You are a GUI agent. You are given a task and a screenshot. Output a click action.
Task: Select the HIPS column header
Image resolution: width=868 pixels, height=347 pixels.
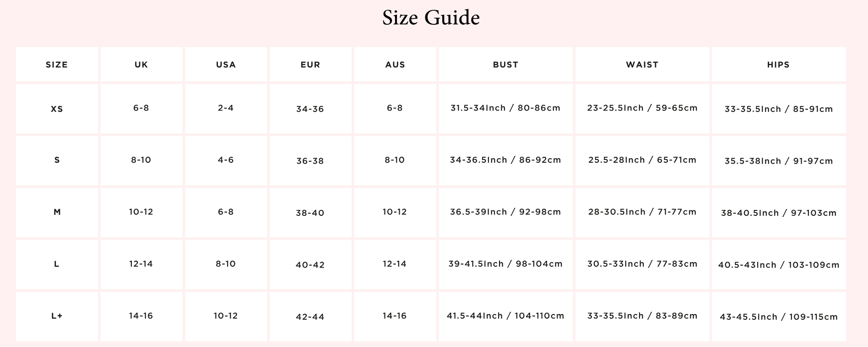(778, 65)
